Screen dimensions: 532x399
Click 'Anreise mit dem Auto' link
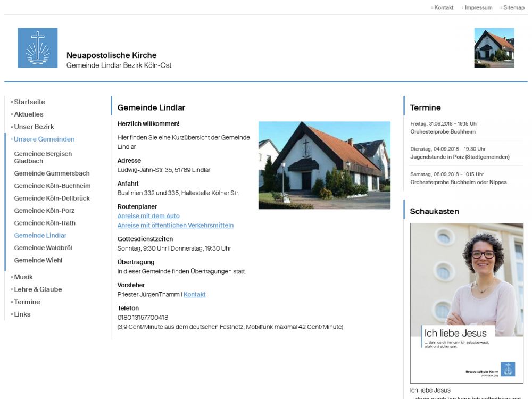coord(148,216)
